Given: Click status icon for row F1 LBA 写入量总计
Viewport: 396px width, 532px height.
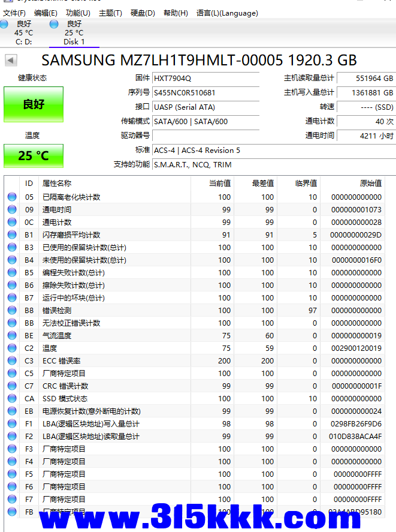Looking at the screenshot, I should [12, 423].
